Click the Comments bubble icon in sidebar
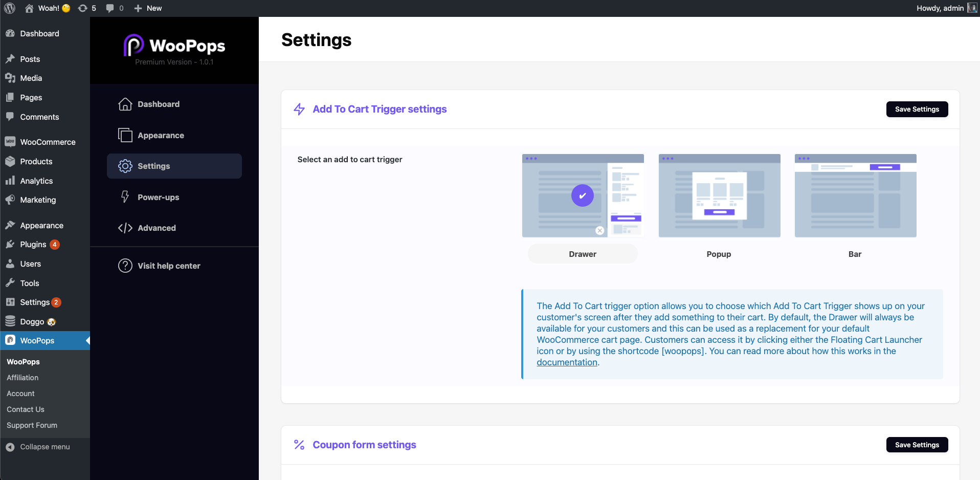The width and height of the screenshot is (980, 480). click(10, 117)
